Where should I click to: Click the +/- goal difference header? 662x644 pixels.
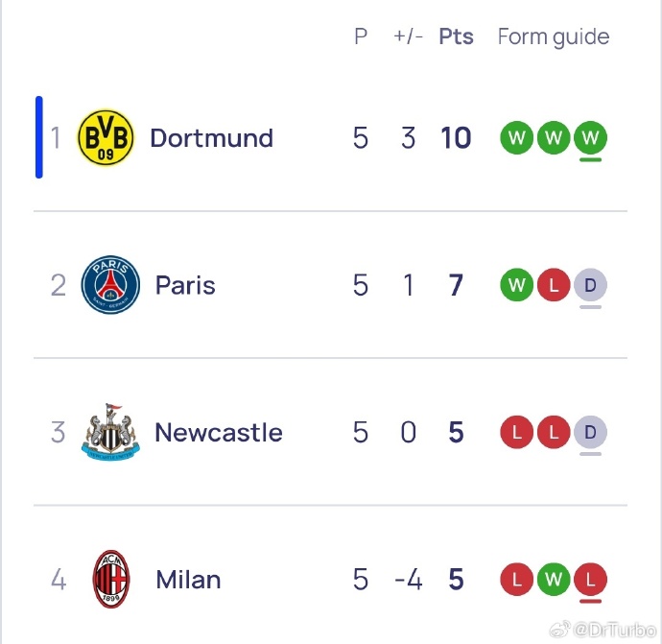click(408, 36)
